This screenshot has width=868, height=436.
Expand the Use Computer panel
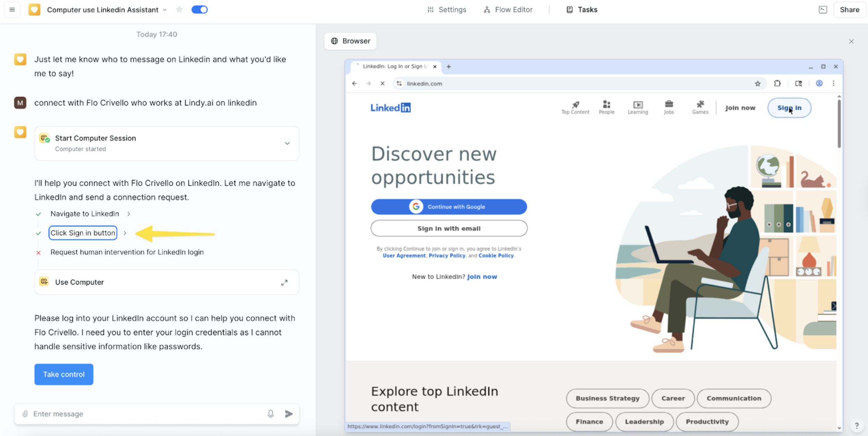[x=284, y=283]
